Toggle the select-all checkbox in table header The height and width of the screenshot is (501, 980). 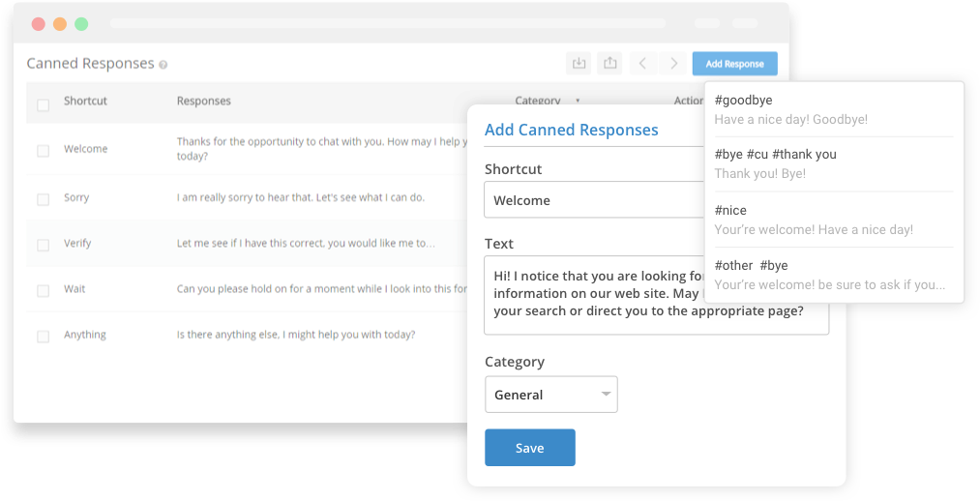click(x=43, y=105)
